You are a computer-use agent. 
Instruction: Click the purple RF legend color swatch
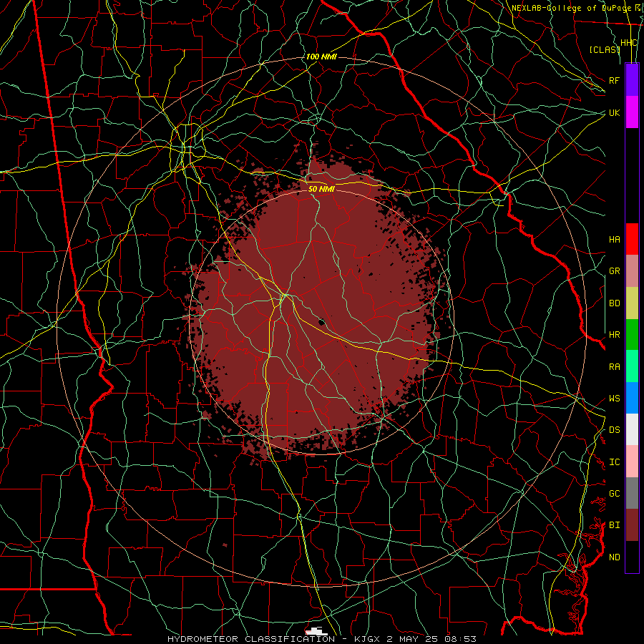tap(632, 80)
